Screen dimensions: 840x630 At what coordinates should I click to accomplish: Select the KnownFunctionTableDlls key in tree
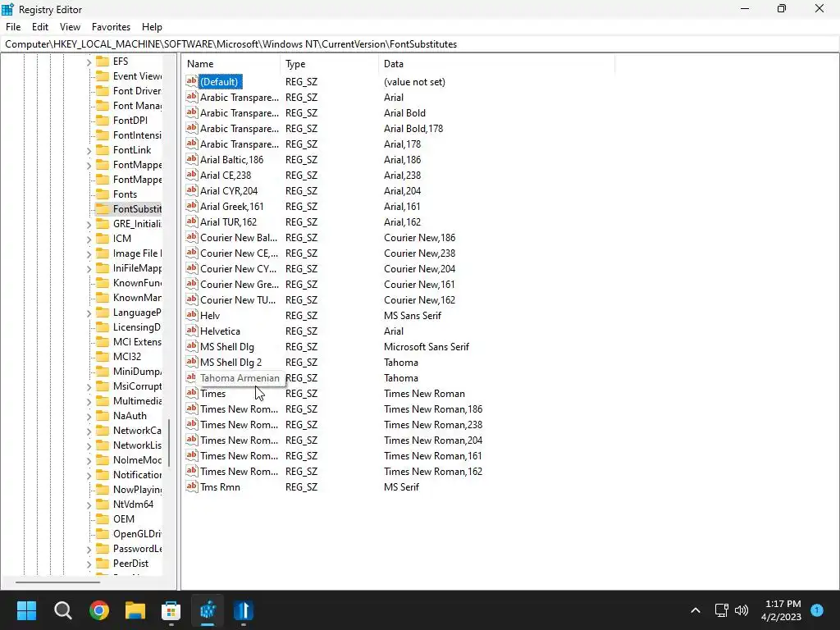click(137, 283)
